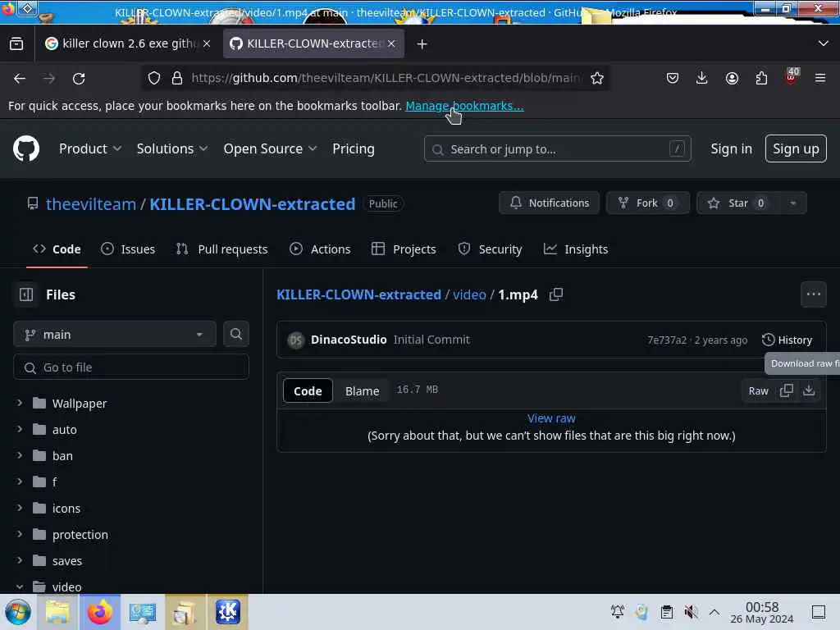
Task: Click the Firefox account icon
Action: (x=732, y=78)
